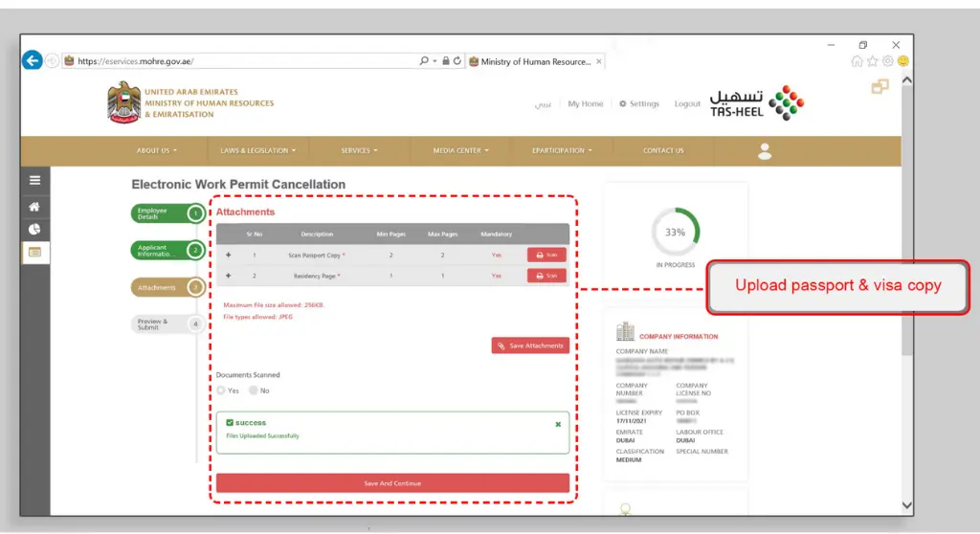This screenshot has width=980, height=534.
Task: Click the Sr No column header
Action: click(x=255, y=234)
